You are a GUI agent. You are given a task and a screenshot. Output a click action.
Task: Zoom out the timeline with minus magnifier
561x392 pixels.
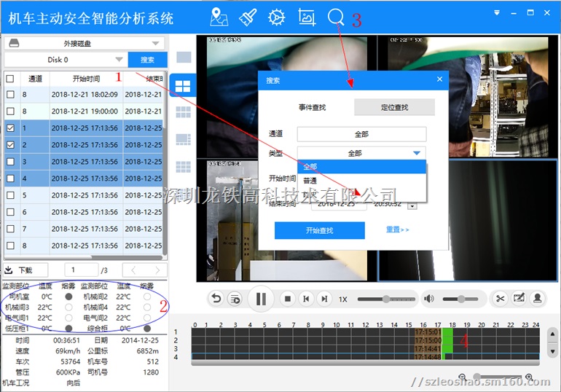click(463, 377)
